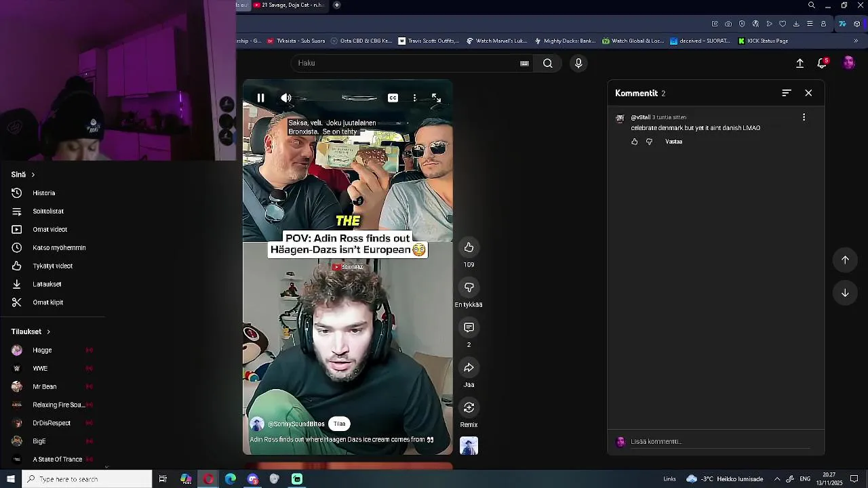The height and width of the screenshot is (488, 868).
Task: Switch to 21 Savage, Doja Cat tab
Action: point(289,5)
